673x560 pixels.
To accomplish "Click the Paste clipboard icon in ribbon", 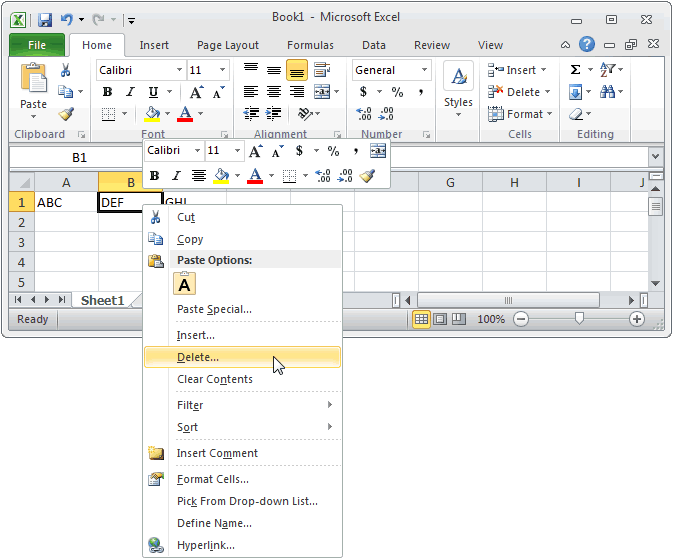I will (x=33, y=79).
